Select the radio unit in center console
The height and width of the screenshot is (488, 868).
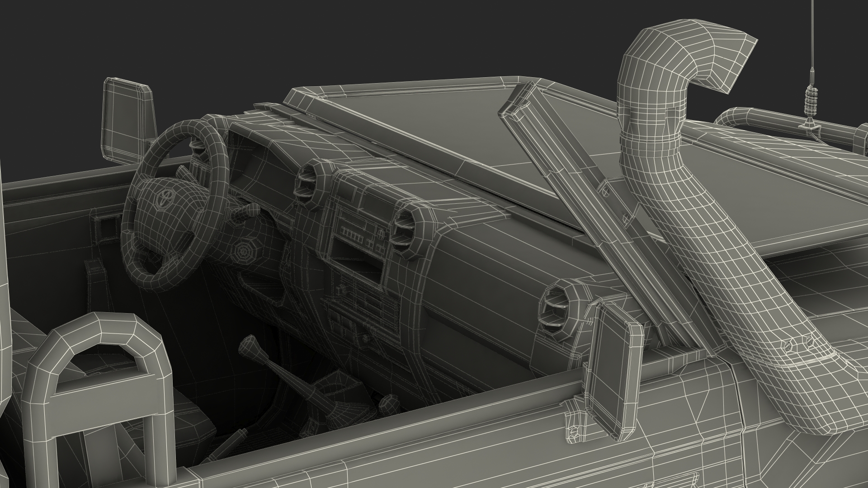[359, 233]
